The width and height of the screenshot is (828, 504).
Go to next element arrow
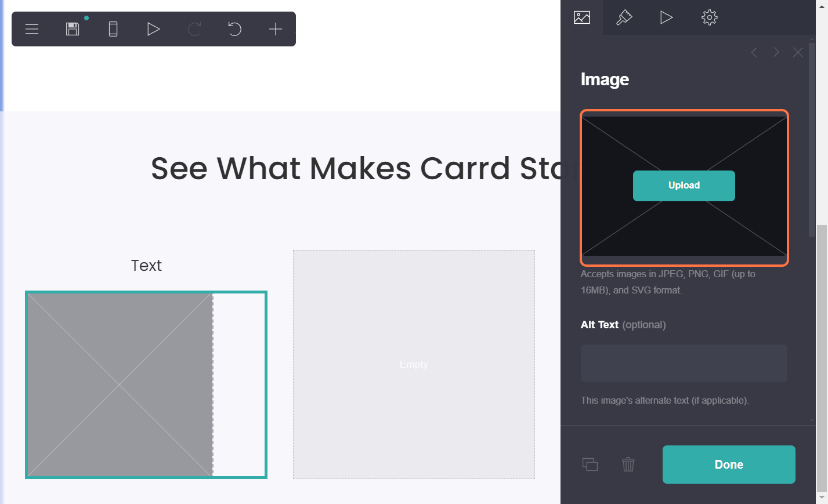pos(776,53)
